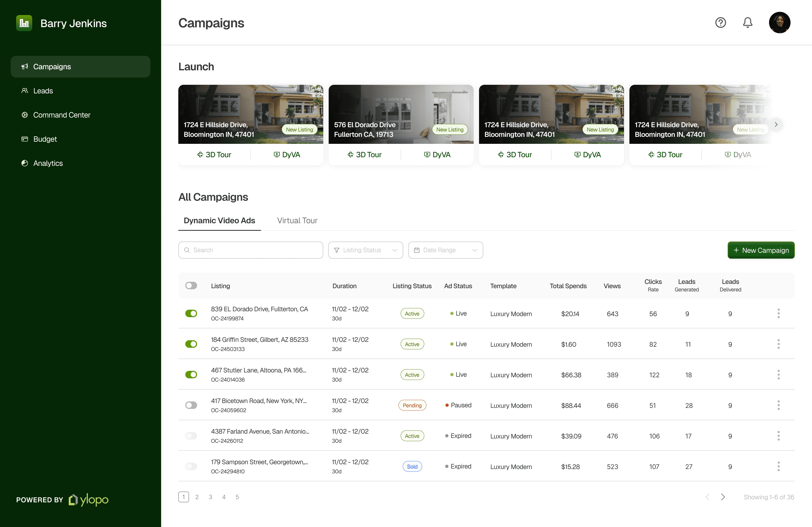Open kebab menu for 417 Bicetown Road row
812x527 pixels.
point(778,405)
